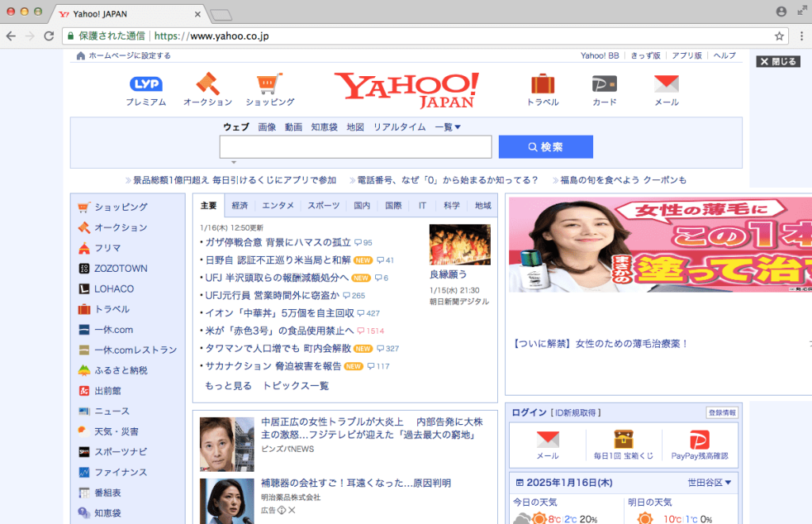Open the Auction gavel icon in header

[208, 83]
